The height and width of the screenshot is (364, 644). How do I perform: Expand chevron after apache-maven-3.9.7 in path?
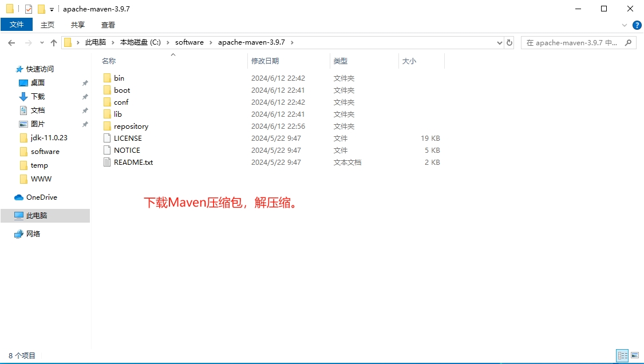[292, 42]
